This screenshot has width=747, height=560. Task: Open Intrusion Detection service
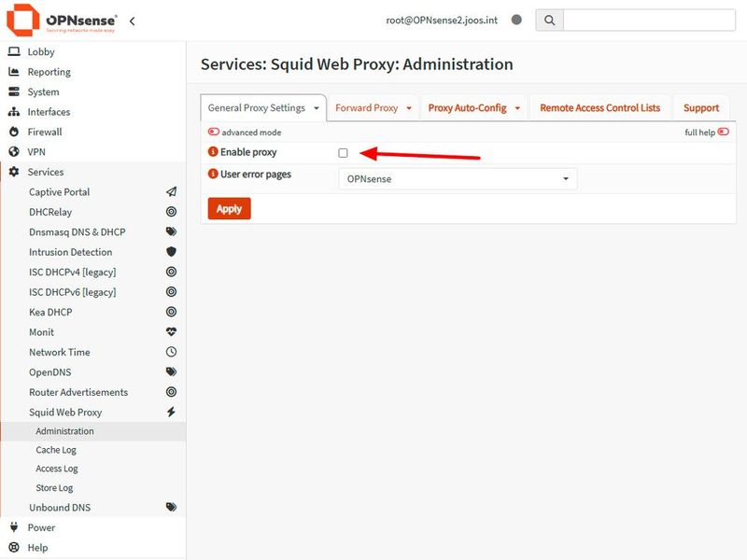coord(71,252)
